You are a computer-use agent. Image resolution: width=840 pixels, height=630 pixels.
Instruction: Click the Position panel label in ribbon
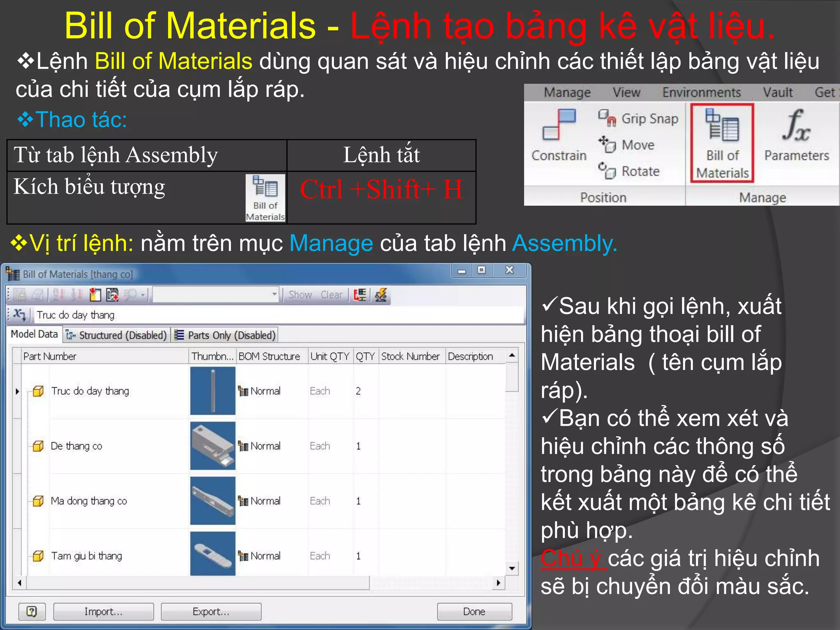coord(603,198)
